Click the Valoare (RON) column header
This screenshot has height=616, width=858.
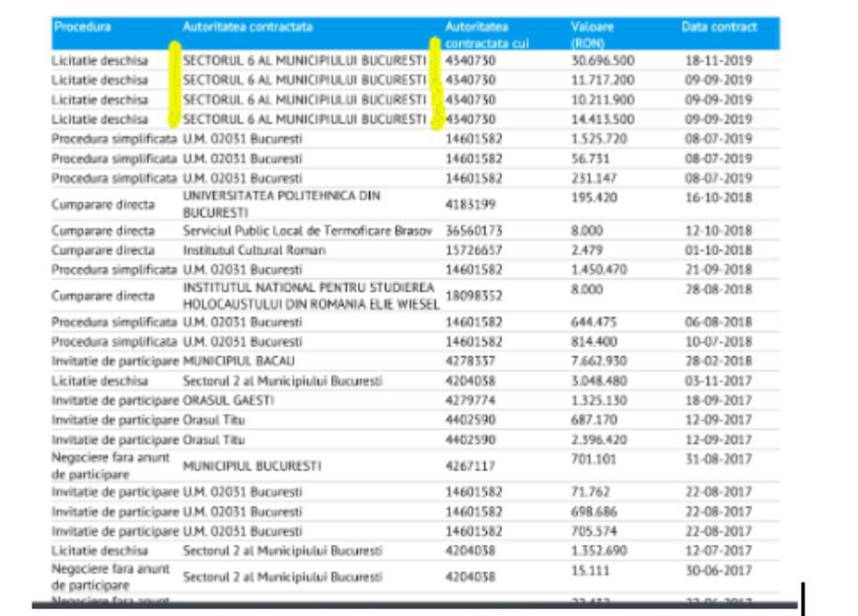(x=592, y=34)
